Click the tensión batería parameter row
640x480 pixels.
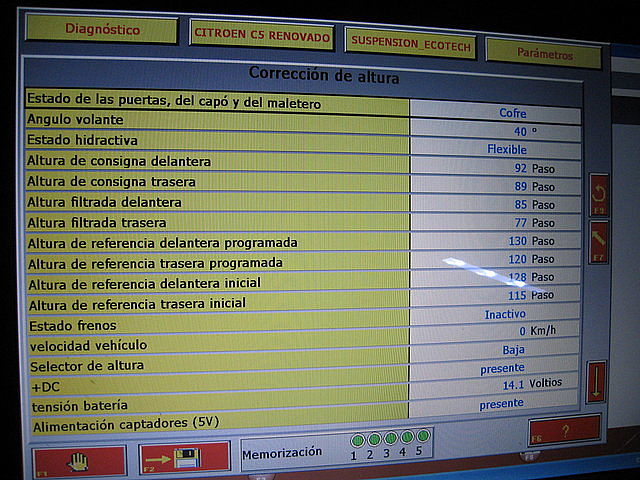(215, 406)
